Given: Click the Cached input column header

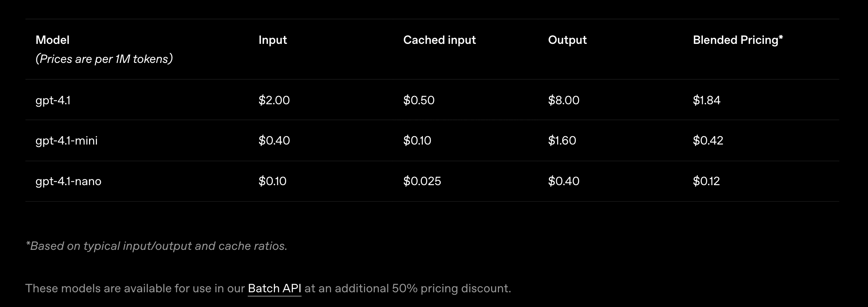Looking at the screenshot, I should 439,40.
